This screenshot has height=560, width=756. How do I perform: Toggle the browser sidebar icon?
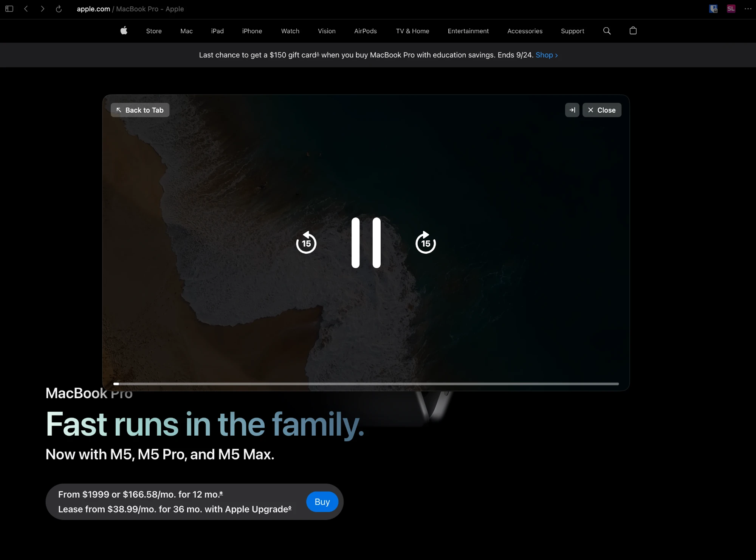click(x=9, y=9)
